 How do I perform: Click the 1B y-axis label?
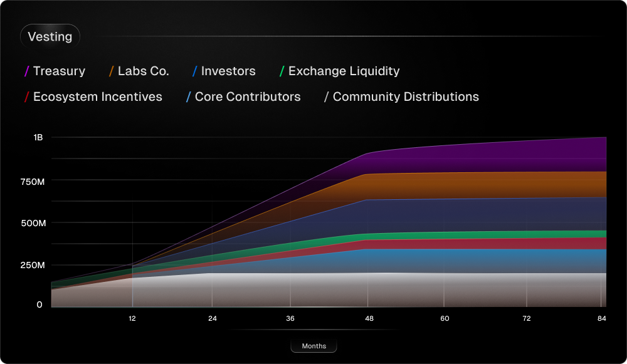(39, 137)
